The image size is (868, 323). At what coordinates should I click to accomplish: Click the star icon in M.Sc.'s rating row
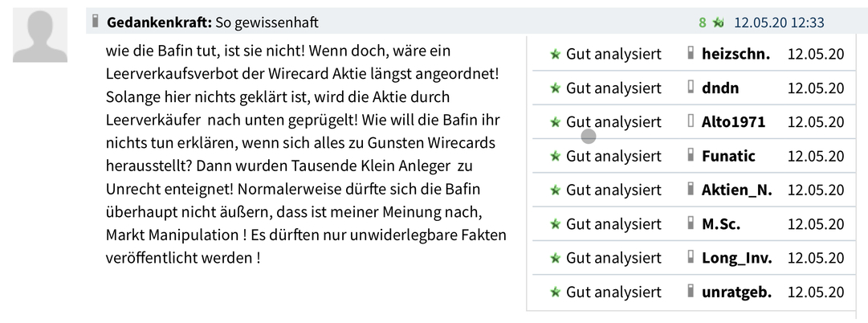tap(555, 224)
